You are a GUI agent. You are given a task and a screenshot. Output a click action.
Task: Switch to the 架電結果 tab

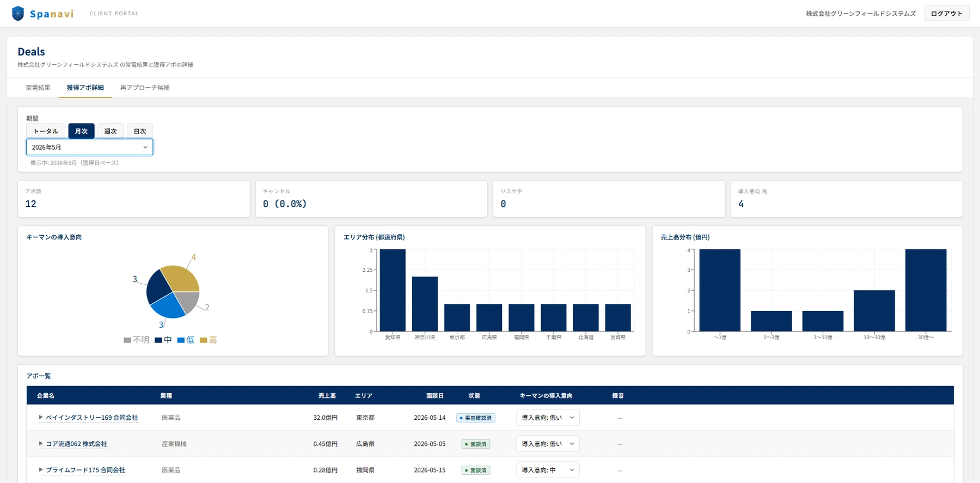(x=38, y=88)
